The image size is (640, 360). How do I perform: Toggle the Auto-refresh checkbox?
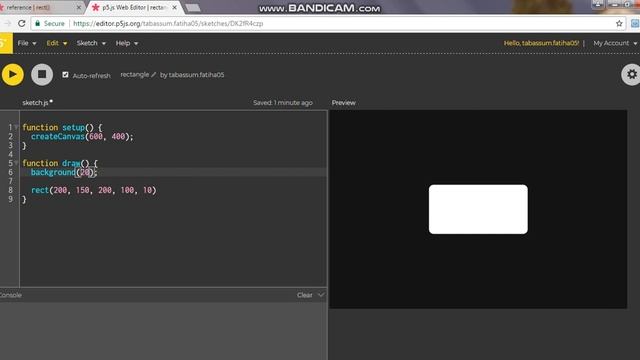pyautogui.click(x=65, y=75)
